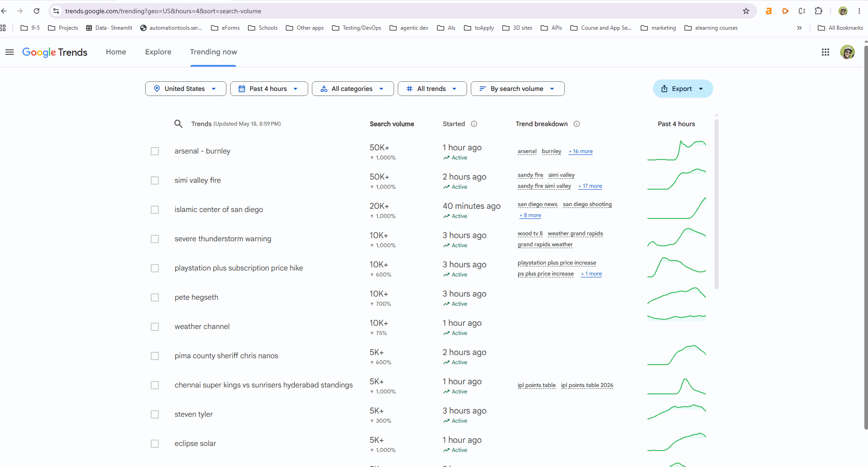Open the browser extensions puzzle icon
The height and width of the screenshot is (467, 868).
coord(819,11)
